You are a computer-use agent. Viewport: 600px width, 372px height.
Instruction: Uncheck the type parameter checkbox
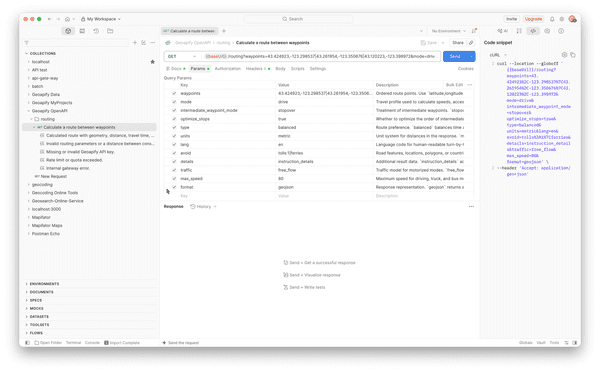click(174, 127)
